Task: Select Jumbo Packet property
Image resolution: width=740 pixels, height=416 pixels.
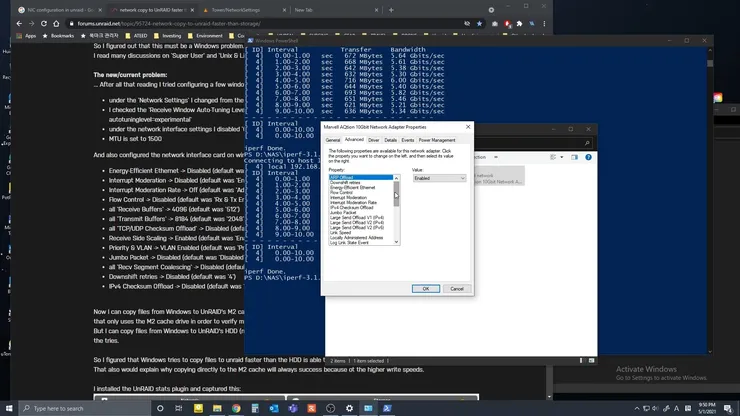Action: point(361,212)
